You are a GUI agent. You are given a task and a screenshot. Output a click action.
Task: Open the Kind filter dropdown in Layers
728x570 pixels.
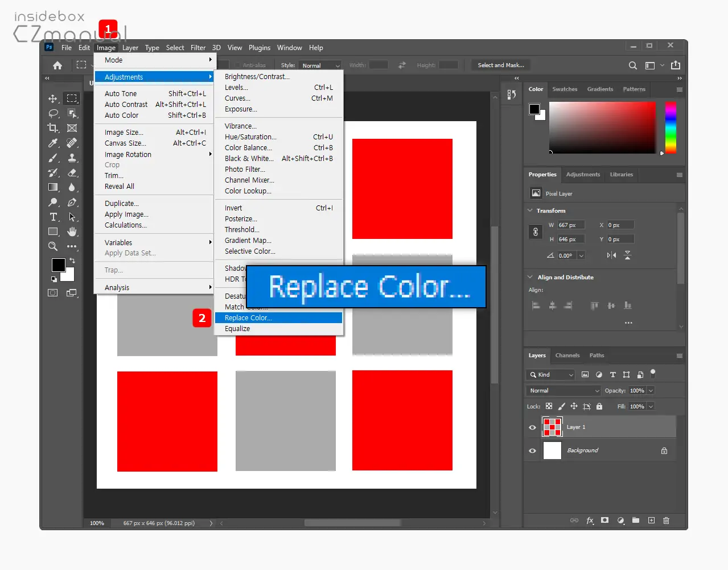click(x=551, y=374)
